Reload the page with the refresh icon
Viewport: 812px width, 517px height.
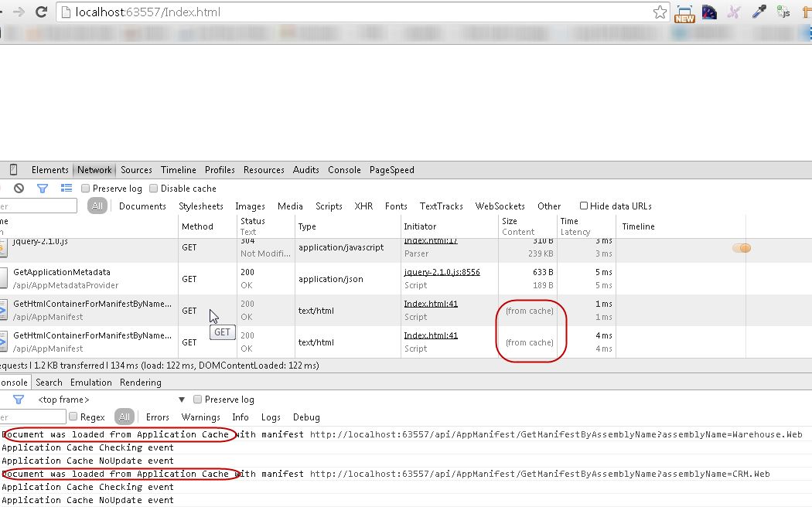[42, 12]
